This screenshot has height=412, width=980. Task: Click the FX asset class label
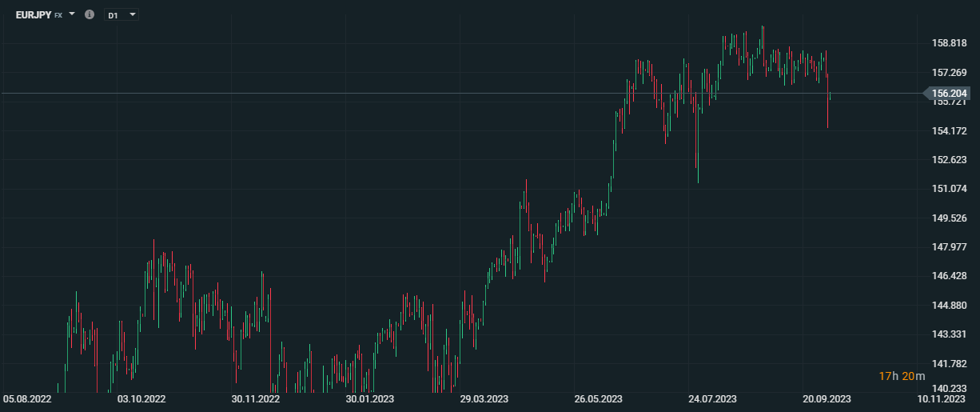[x=58, y=15]
